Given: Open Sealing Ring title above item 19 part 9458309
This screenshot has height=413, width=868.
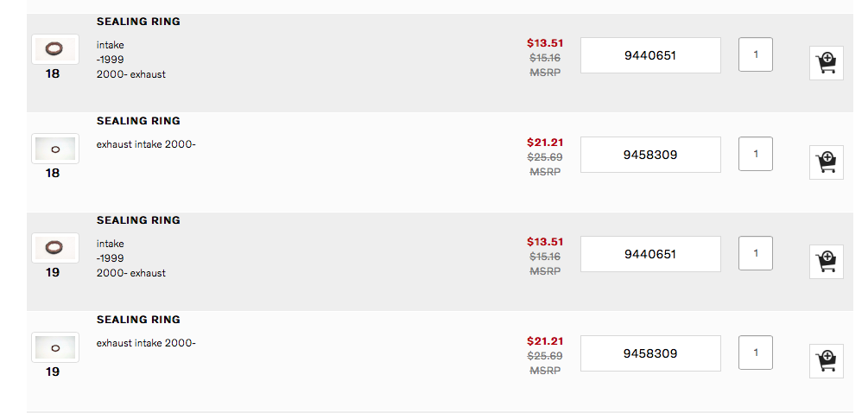Looking at the screenshot, I should (138, 320).
